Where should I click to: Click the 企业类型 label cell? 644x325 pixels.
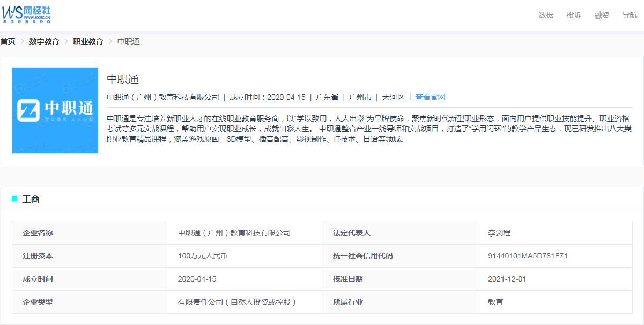pos(90,302)
